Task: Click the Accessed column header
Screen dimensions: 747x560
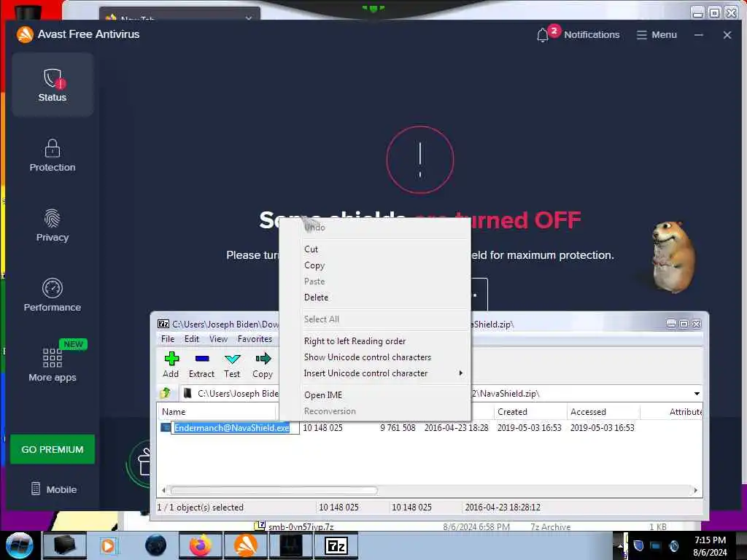Action: coord(603,412)
